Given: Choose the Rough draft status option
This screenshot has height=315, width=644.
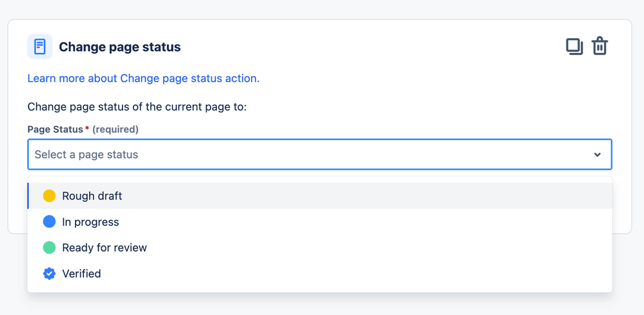Looking at the screenshot, I should (92, 196).
